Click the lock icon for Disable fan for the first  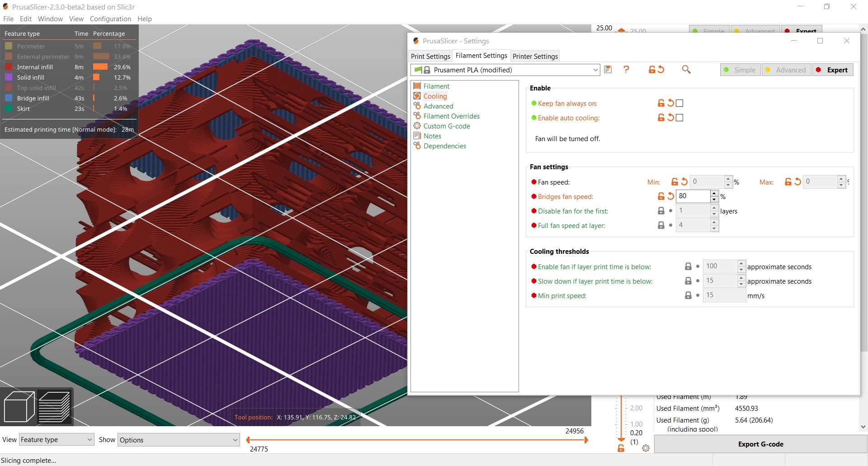pyautogui.click(x=661, y=211)
